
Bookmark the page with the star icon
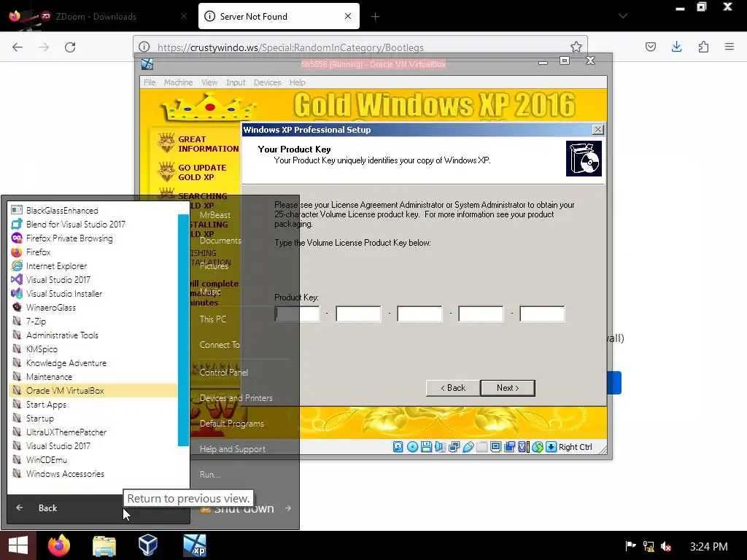tap(576, 47)
